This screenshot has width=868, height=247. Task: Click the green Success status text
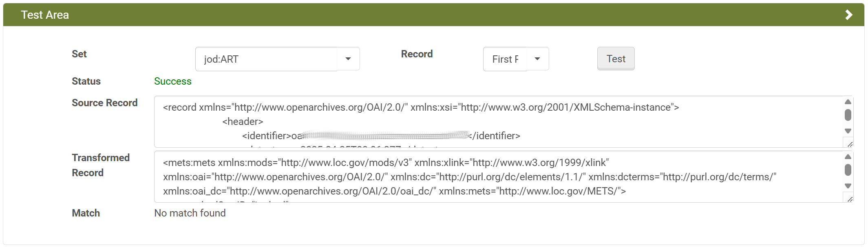[173, 81]
